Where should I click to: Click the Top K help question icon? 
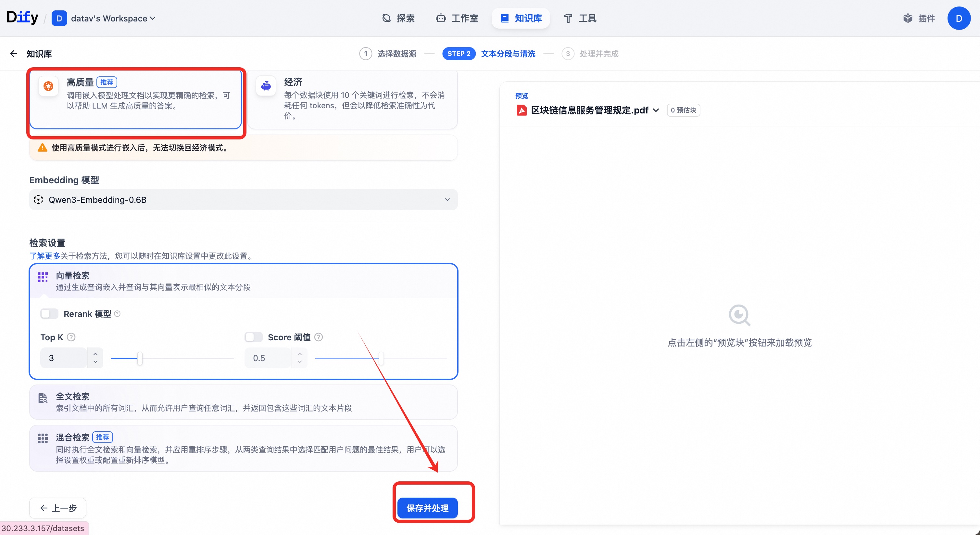[x=71, y=337]
